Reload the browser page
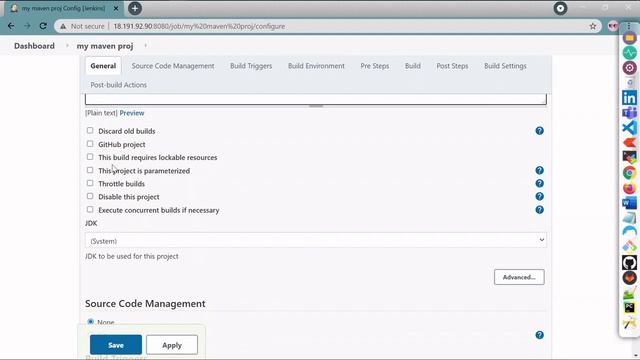 [43, 26]
